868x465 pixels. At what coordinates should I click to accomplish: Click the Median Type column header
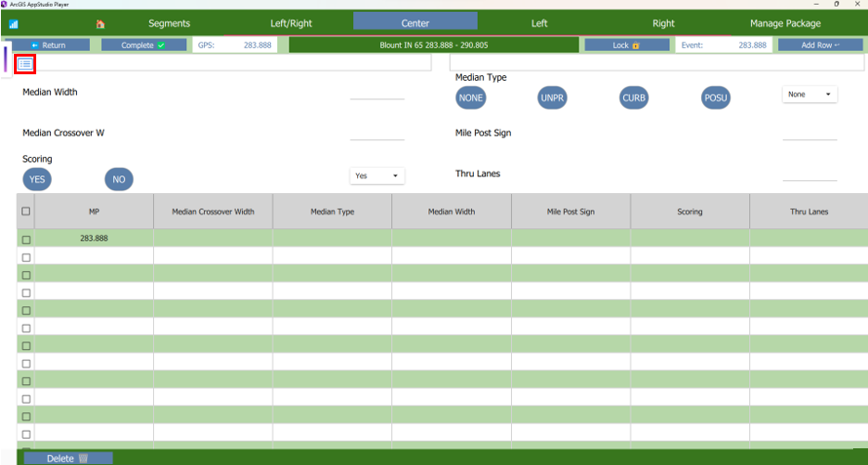click(x=332, y=212)
